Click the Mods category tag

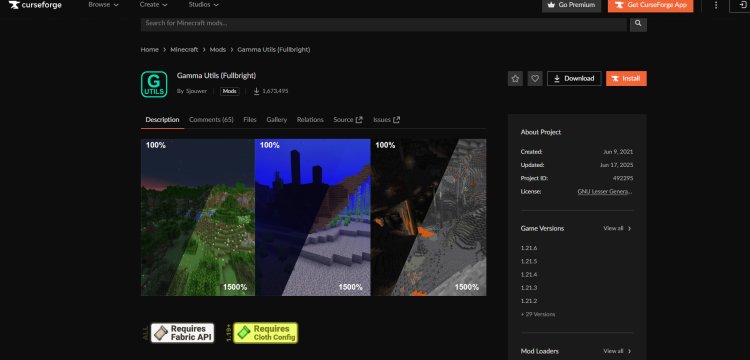(x=230, y=91)
